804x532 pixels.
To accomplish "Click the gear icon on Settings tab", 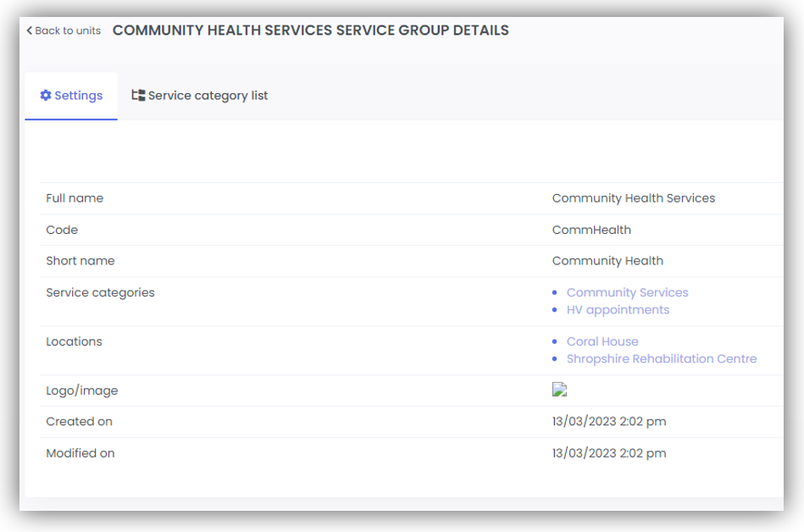I will [x=46, y=96].
